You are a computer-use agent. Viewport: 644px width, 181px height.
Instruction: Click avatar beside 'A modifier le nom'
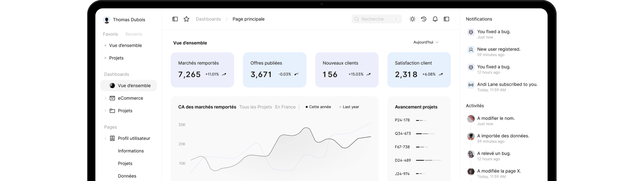(x=471, y=119)
